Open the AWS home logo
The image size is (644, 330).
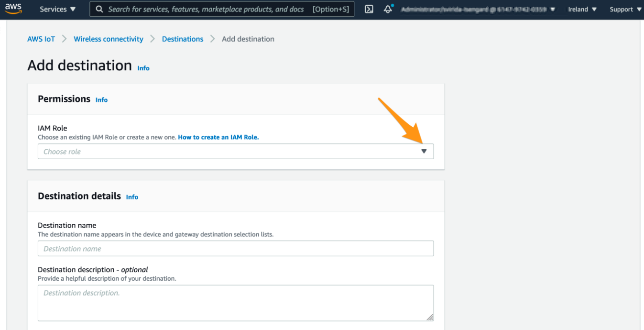[x=14, y=9]
